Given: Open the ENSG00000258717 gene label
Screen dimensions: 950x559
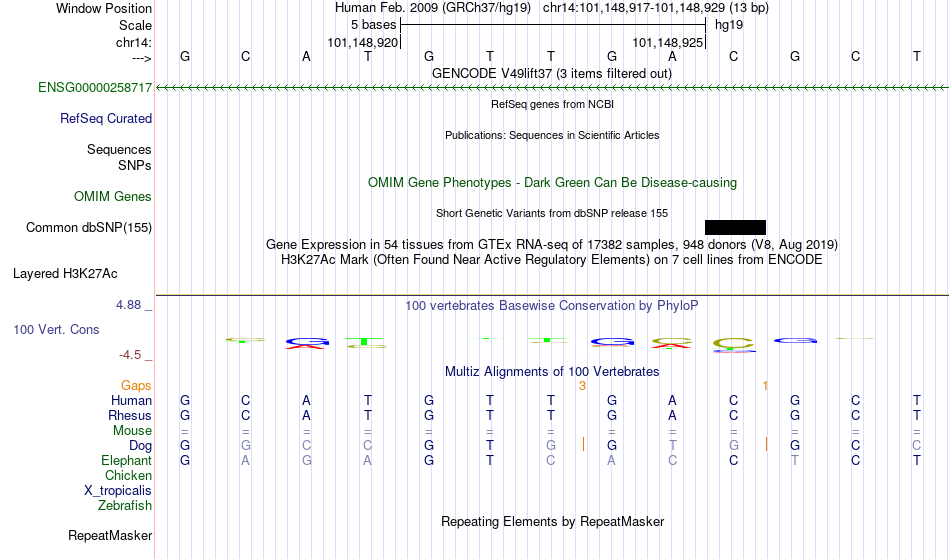Looking at the screenshot, I should click(95, 88).
